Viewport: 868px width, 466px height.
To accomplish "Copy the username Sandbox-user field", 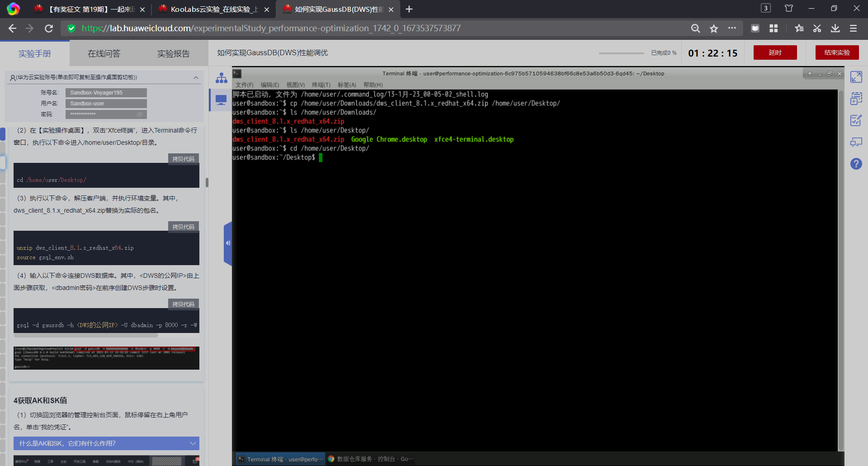I will click(x=106, y=104).
